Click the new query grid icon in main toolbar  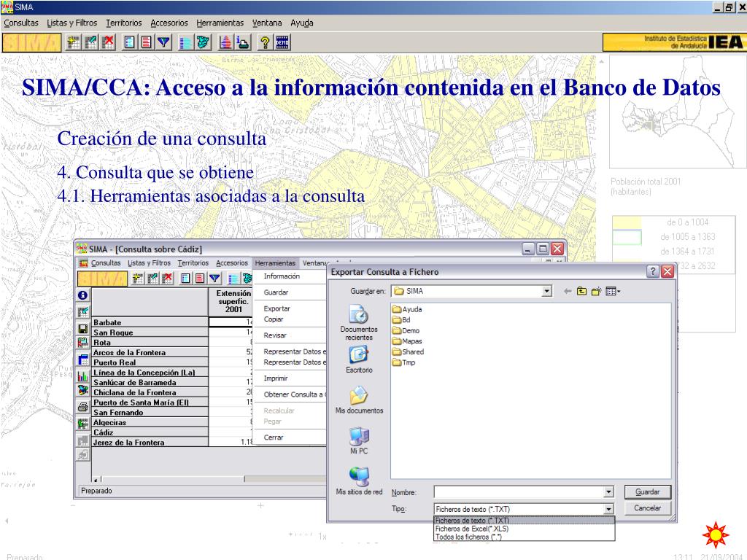[x=74, y=43]
